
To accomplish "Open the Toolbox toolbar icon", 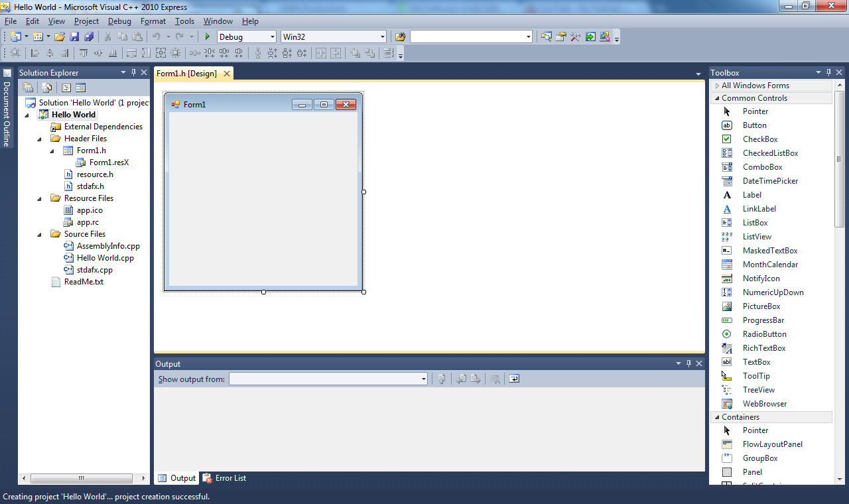I will click(x=575, y=36).
